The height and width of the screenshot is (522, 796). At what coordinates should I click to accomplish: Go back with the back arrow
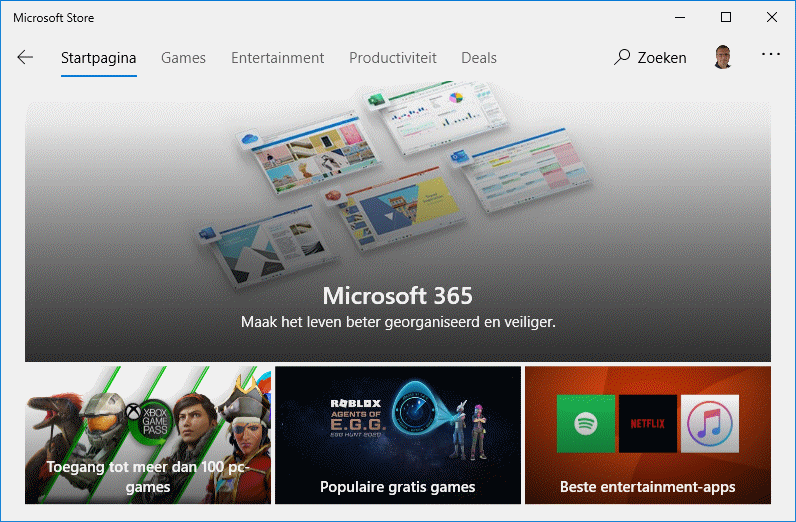(x=25, y=57)
